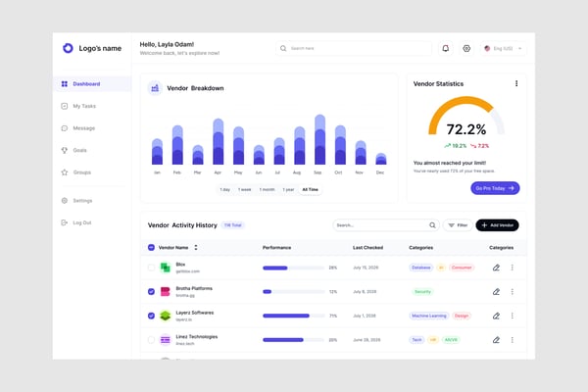Click the logo circle icon
Viewport: 588px width, 392px height.
pyautogui.click(x=68, y=48)
